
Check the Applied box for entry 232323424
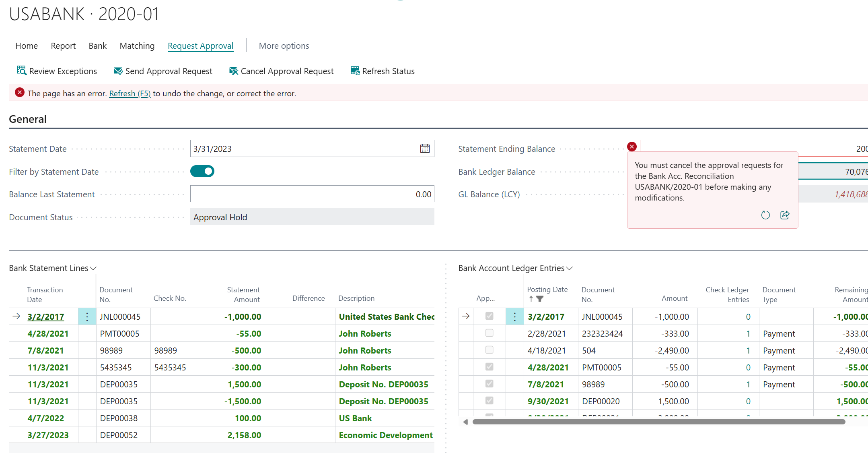point(489,333)
